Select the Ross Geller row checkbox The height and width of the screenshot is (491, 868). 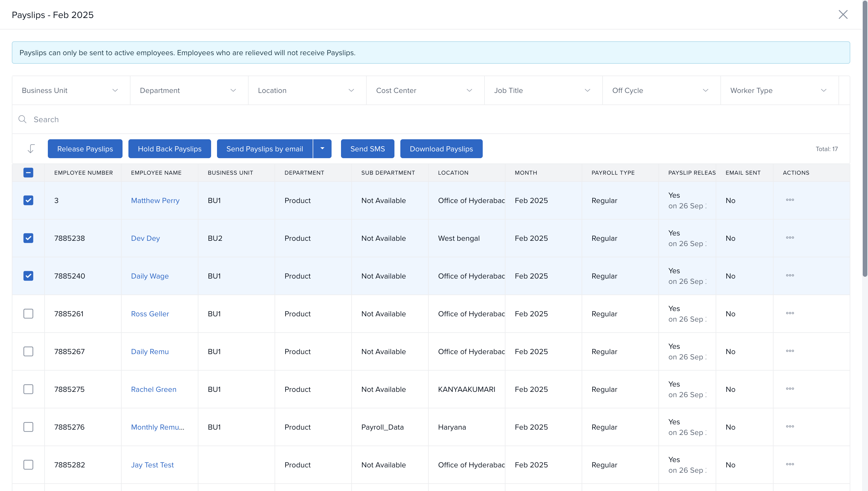point(28,314)
